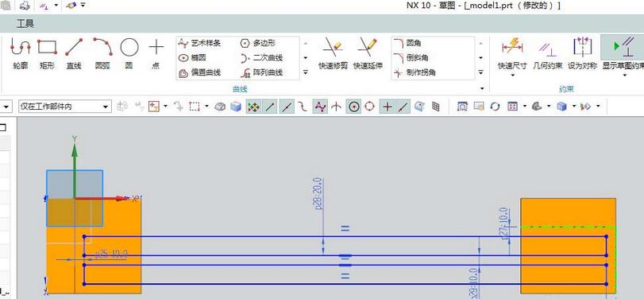The image size is (644, 299).
Task: Click the 曲线 group label
Action: 240,89
